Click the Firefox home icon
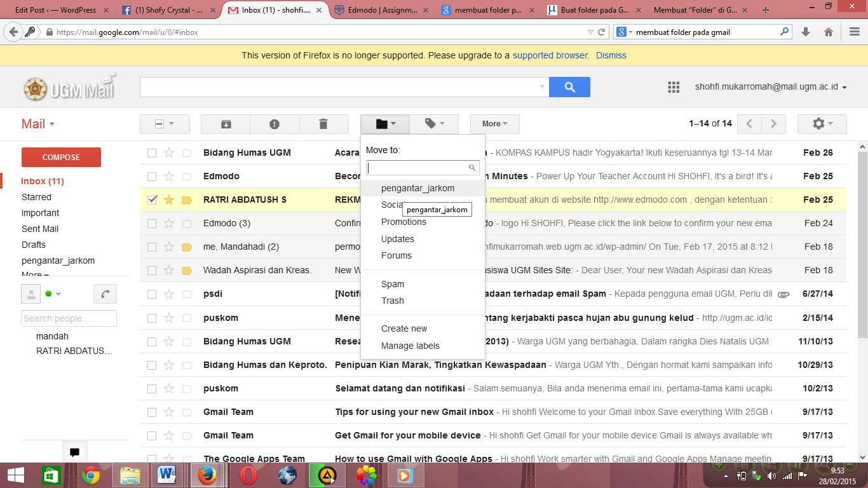 click(828, 32)
